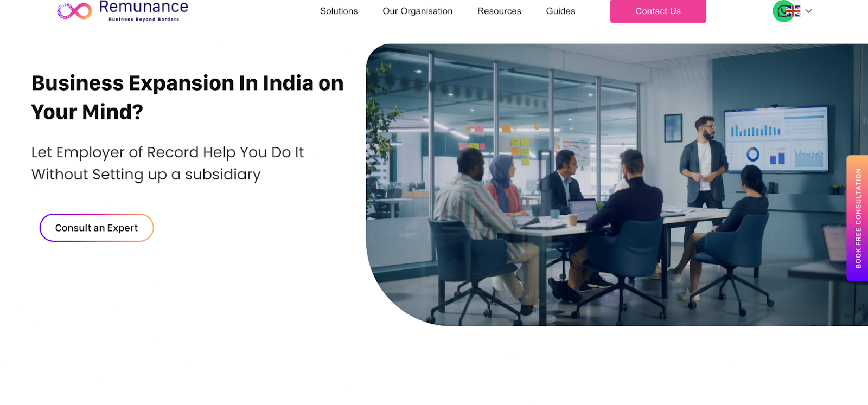Open the Our Organisation menu
The height and width of the screenshot is (405, 868).
pyautogui.click(x=417, y=11)
